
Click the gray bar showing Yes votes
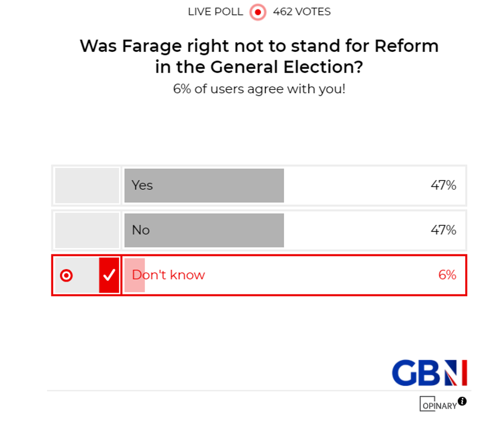tap(203, 185)
